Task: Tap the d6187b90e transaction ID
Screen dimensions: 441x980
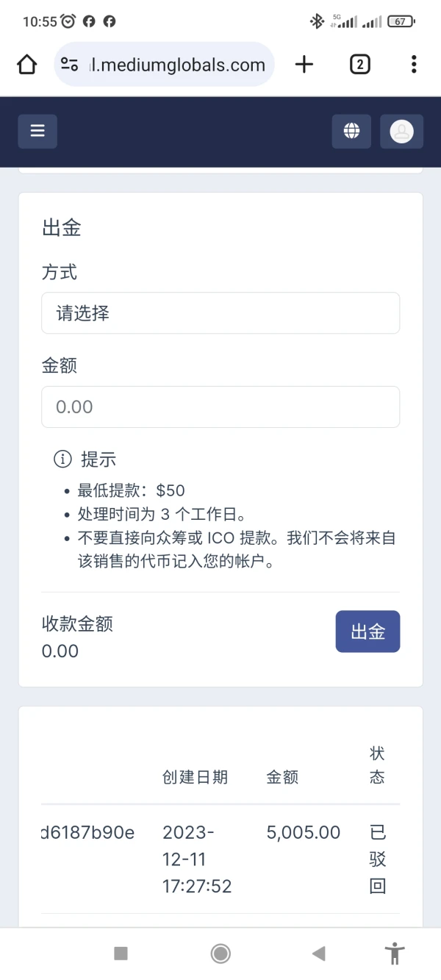Action: pyautogui.click(x=87, y=832)
